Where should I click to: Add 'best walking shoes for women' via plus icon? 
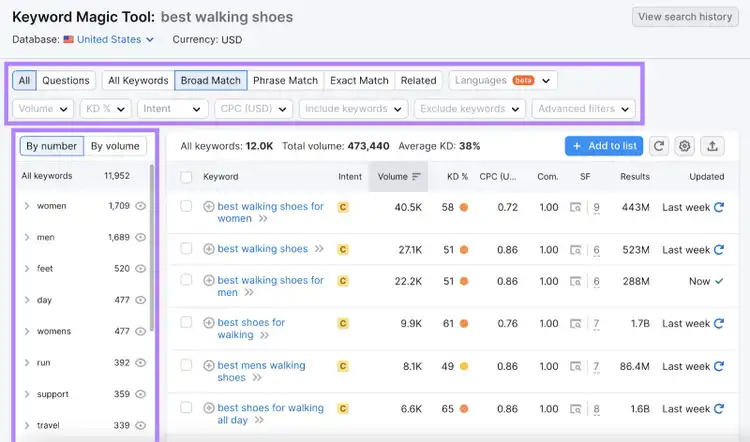tap(209, 207)
